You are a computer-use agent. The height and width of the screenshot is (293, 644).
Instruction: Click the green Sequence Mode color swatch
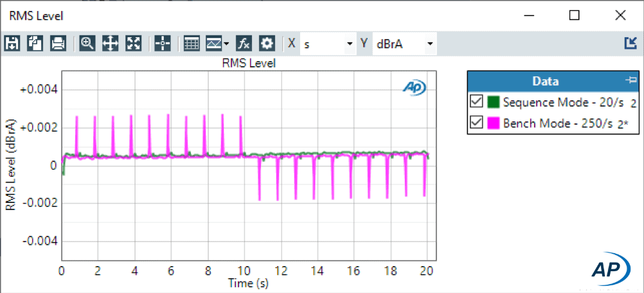click(x=494, y=102)
